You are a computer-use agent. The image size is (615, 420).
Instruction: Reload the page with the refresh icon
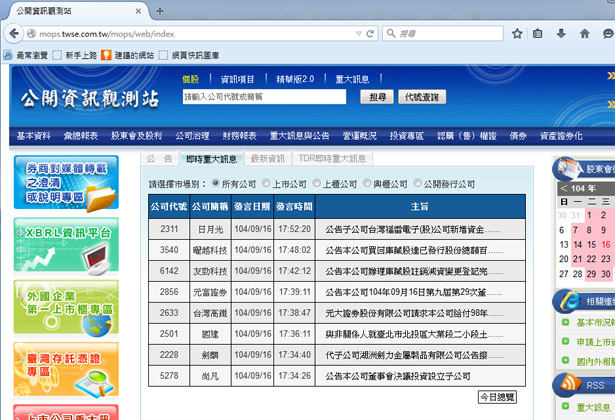tap(369, 34)
